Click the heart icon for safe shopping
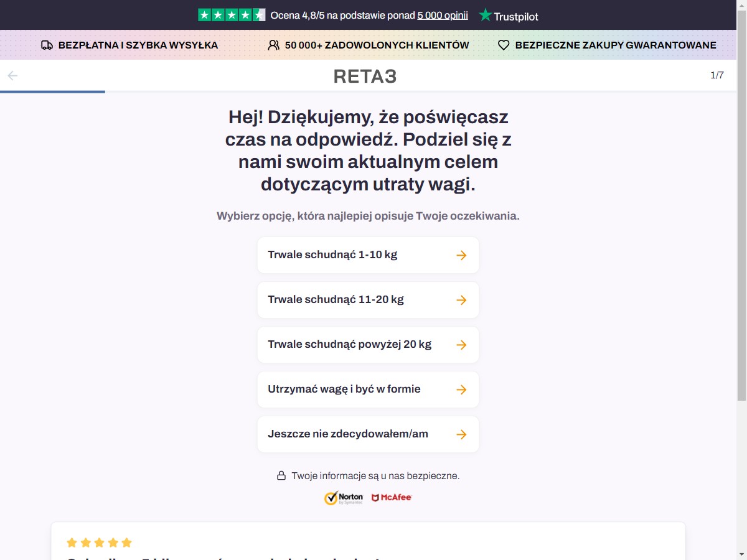Image resolution: width=747 pixels, height=560 pixels. 504,45
